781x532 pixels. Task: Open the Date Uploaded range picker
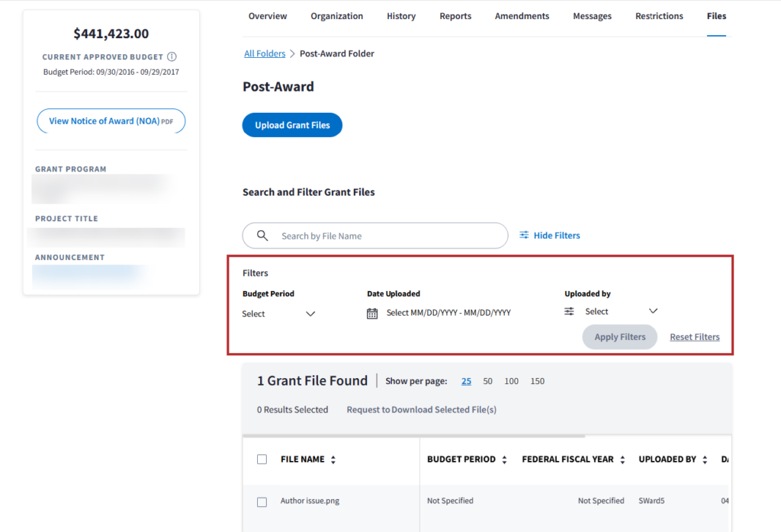[x=448, y=313]
